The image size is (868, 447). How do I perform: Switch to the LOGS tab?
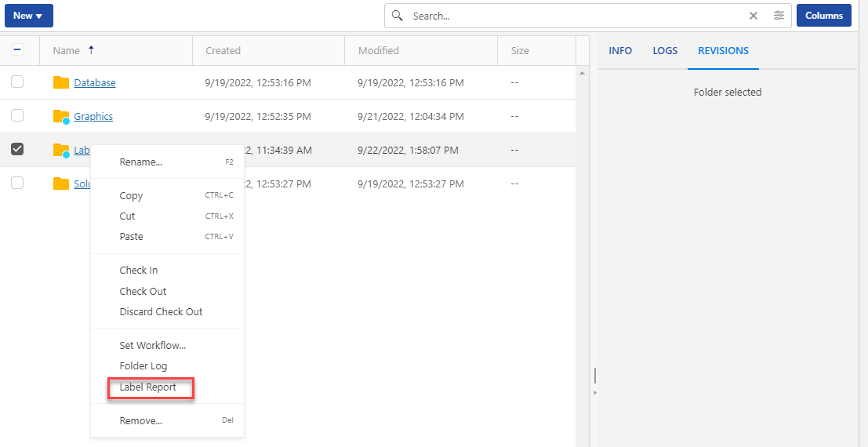click(x=665, y=50)
